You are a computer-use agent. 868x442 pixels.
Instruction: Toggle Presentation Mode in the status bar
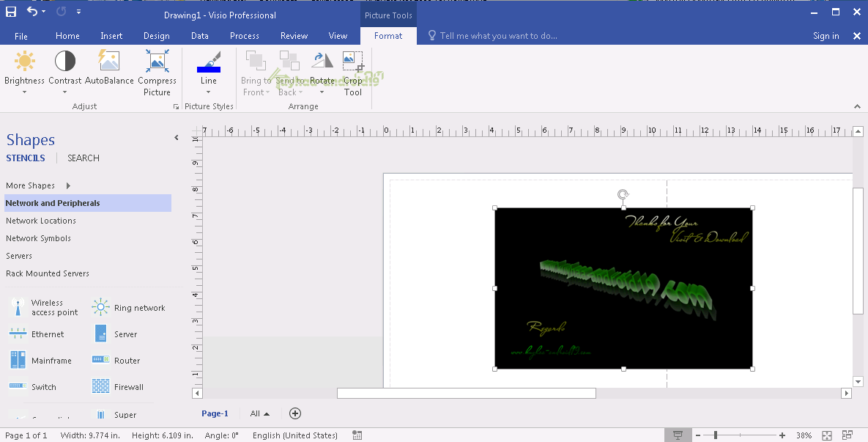pos(678,435)
